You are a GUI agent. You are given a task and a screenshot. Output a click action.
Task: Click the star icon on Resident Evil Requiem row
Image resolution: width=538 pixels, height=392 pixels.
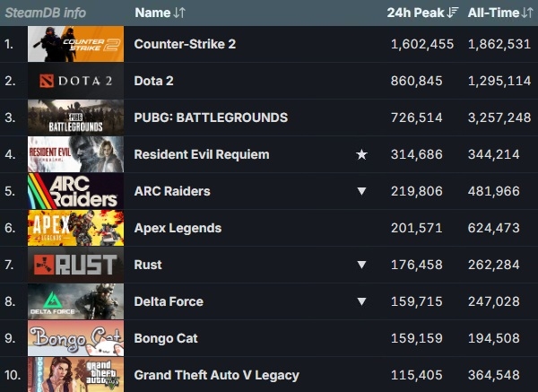[x=361, y=154]
